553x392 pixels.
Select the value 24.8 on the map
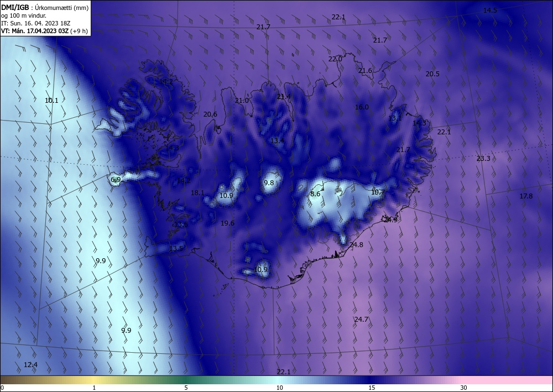coord(356,244)
